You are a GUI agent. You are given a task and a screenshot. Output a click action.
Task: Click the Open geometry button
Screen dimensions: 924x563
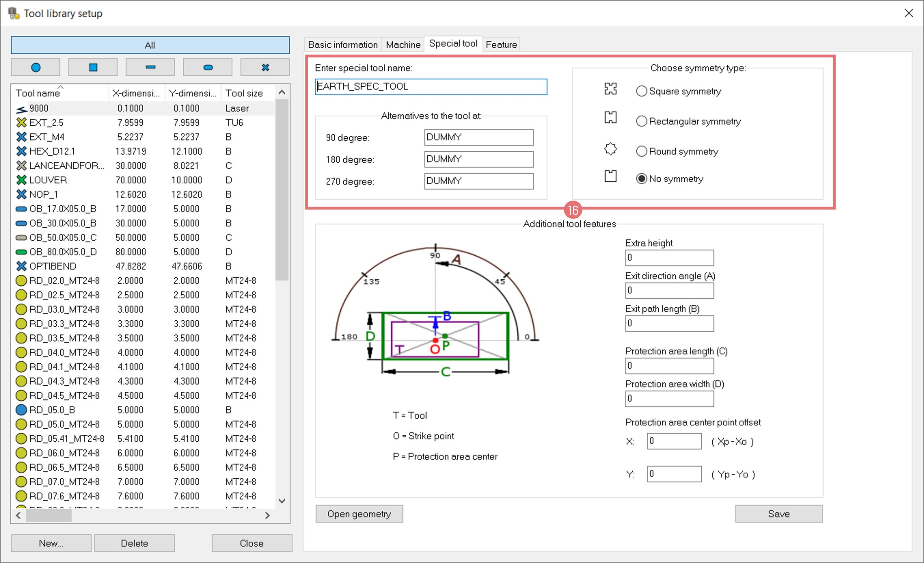click(359, 514)
